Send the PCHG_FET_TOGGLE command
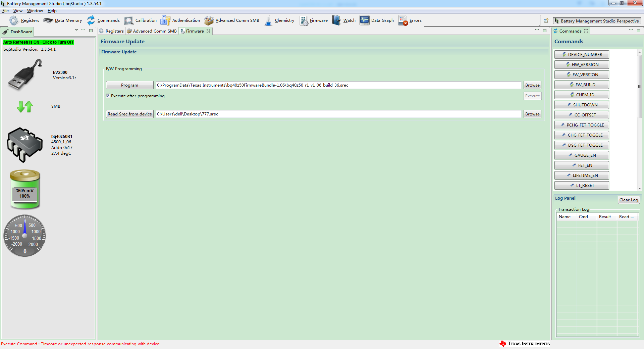This screenshot has width=644, height=349. point(582,125)
